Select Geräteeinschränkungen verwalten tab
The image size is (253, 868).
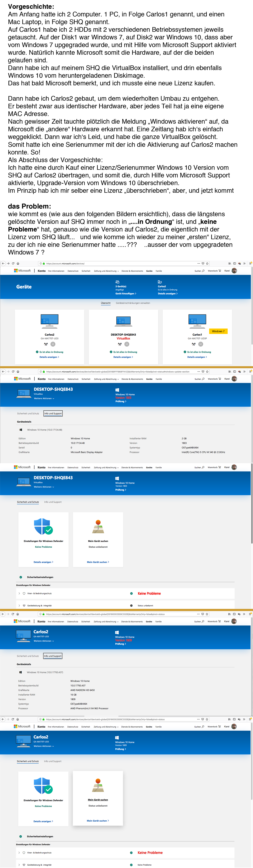tap(133, 303)
